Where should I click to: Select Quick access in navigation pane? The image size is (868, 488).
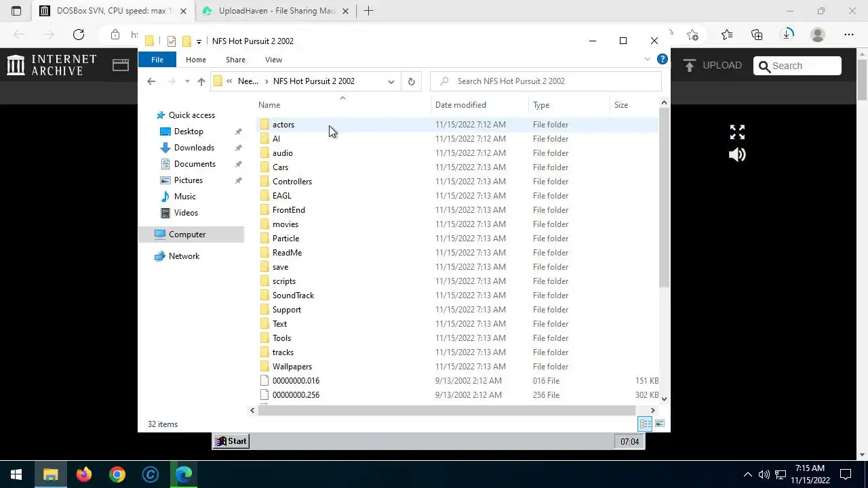(191, 115)
